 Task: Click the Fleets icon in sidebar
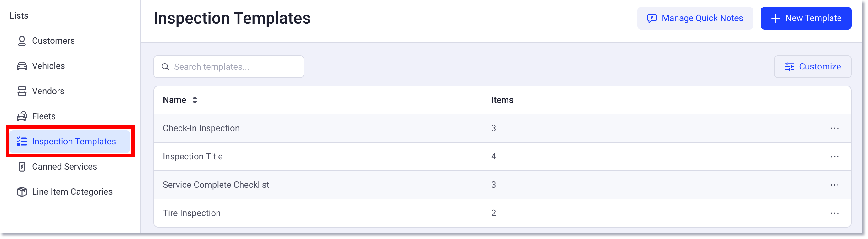click(22, 116)
